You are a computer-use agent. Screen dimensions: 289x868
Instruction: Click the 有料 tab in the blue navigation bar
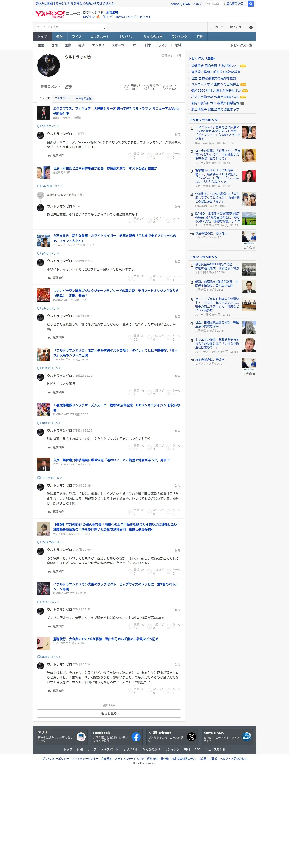[200, 37]
